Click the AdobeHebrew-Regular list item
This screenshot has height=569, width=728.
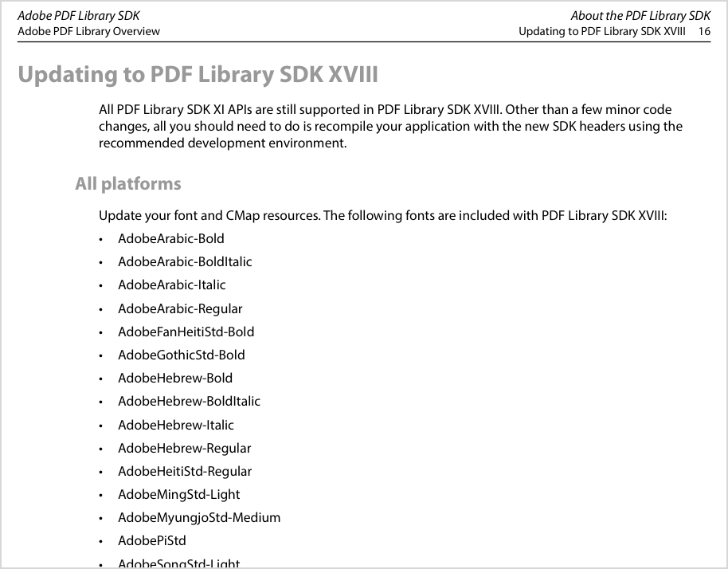184,449
